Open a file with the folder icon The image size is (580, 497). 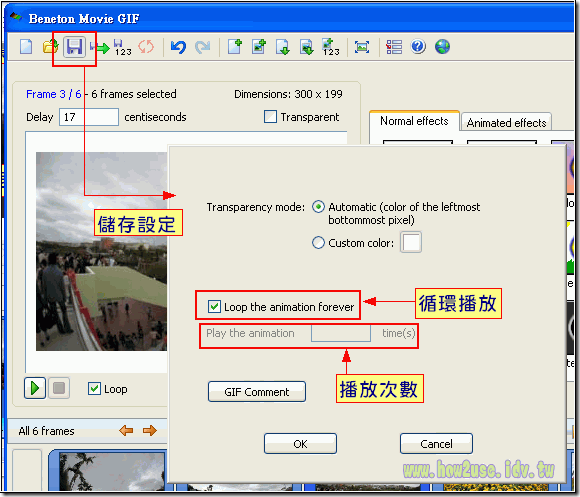pos(50,47)
